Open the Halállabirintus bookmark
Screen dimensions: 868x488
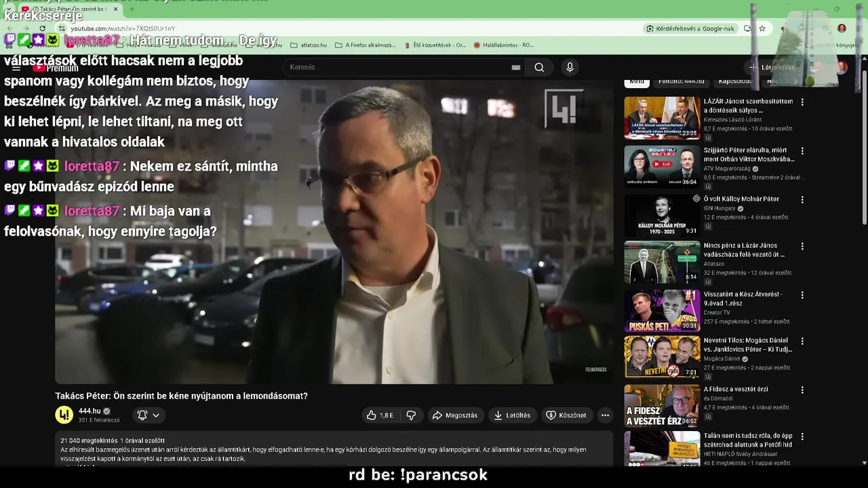click(504, 45)
